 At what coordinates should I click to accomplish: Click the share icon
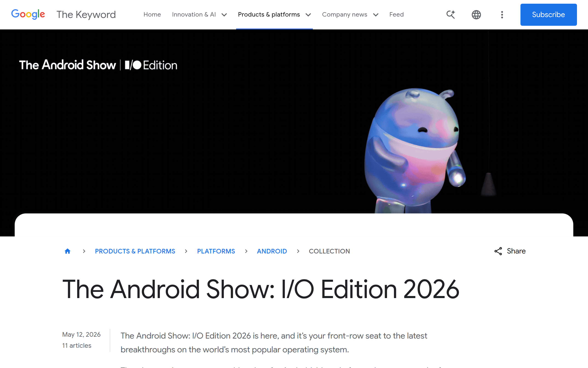click(x=498, y=251)
